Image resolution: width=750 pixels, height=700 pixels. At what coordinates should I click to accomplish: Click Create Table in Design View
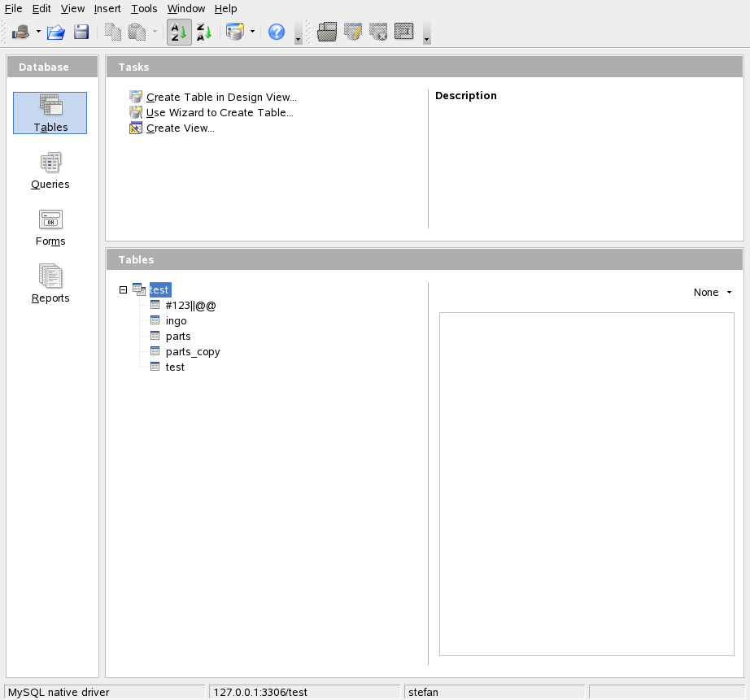click(x=220, y=98)
